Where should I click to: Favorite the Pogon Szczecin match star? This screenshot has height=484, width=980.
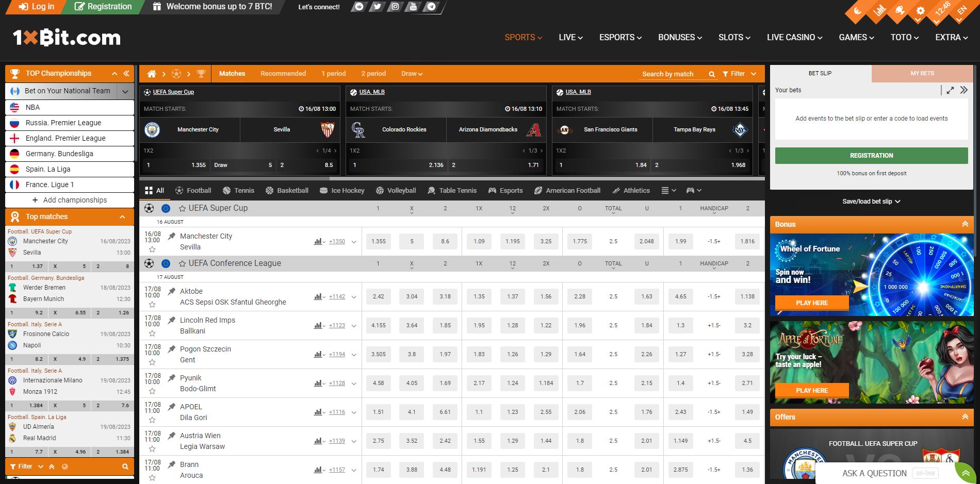tap(152, 362)
